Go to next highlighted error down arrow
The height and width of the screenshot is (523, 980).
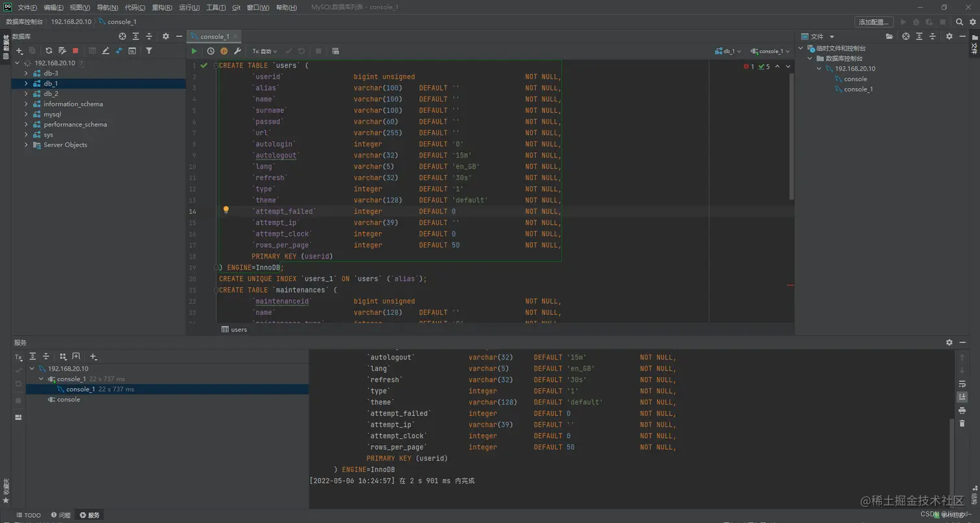[788, 66]
